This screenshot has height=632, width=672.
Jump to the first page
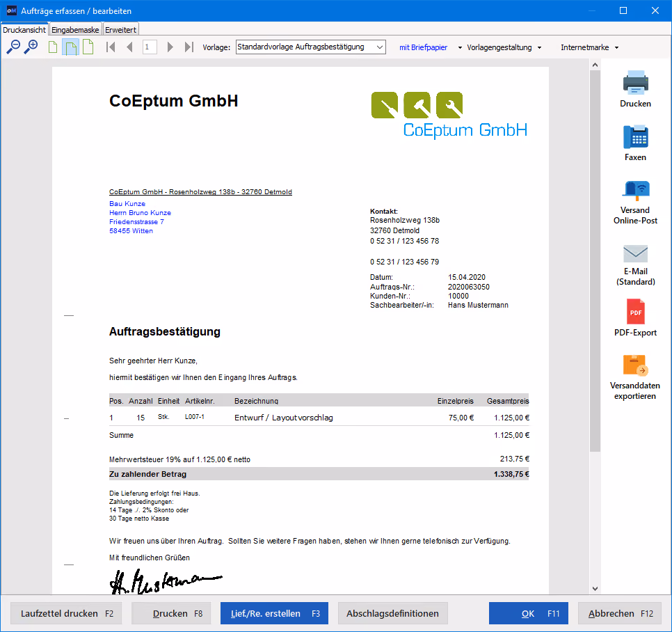pyautogui.click(x=111, y=47)
